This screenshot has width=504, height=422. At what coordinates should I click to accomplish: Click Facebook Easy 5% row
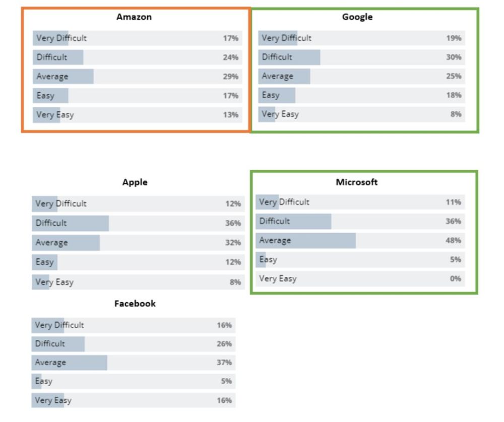[x=134, y=381]
